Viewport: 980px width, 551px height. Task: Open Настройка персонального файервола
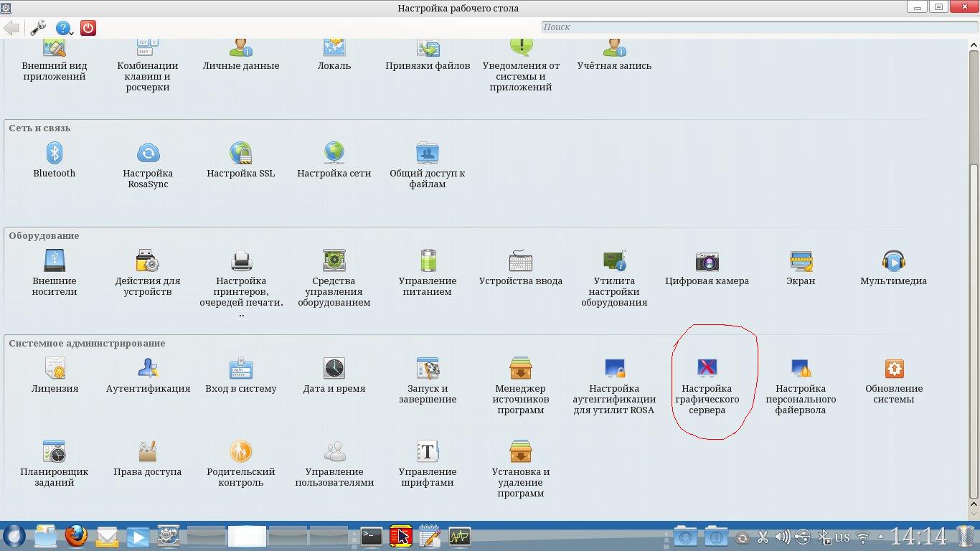[x=801, y=386]
